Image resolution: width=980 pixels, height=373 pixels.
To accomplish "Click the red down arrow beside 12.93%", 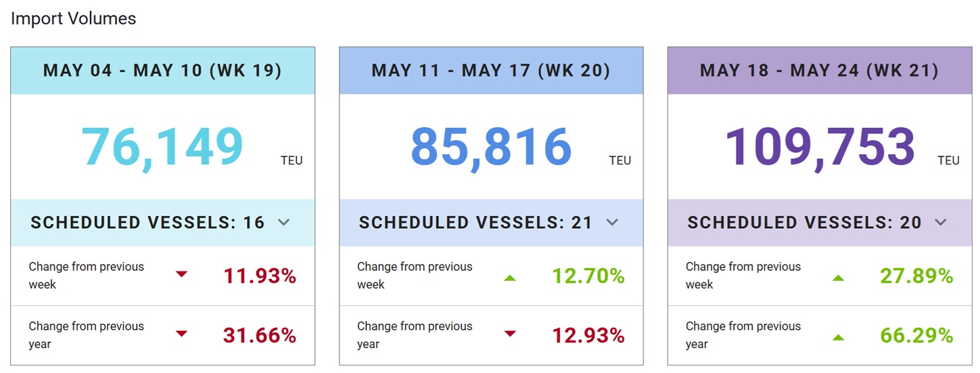I will pyautogui.click(x=510, y=334).
